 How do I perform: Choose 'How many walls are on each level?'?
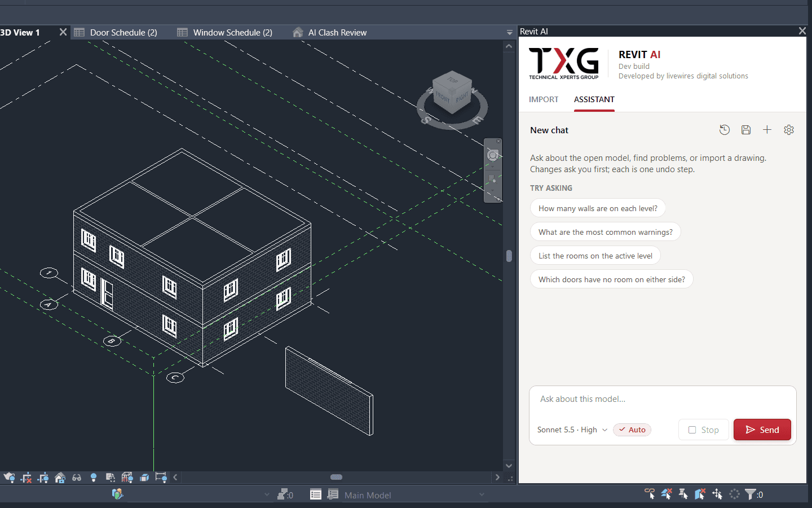point(598,208)
